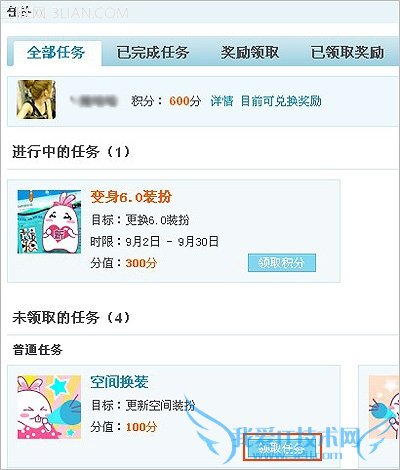Open the 全部任务 tab

pyautogui.click(x=56, y=53)
